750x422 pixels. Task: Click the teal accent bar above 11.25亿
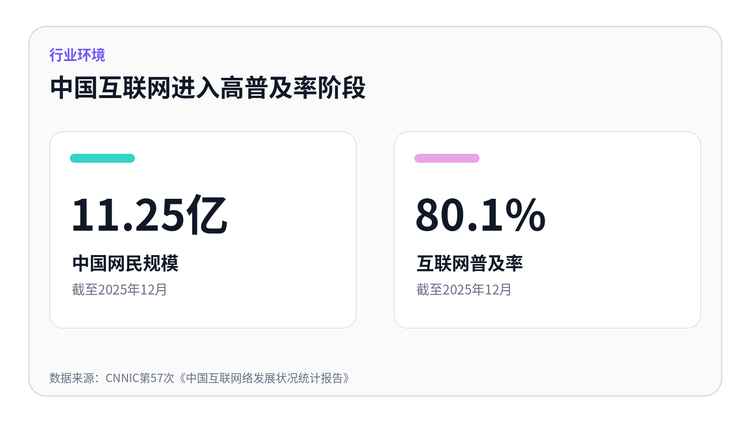pyautogui.click(x=102, y=158)
